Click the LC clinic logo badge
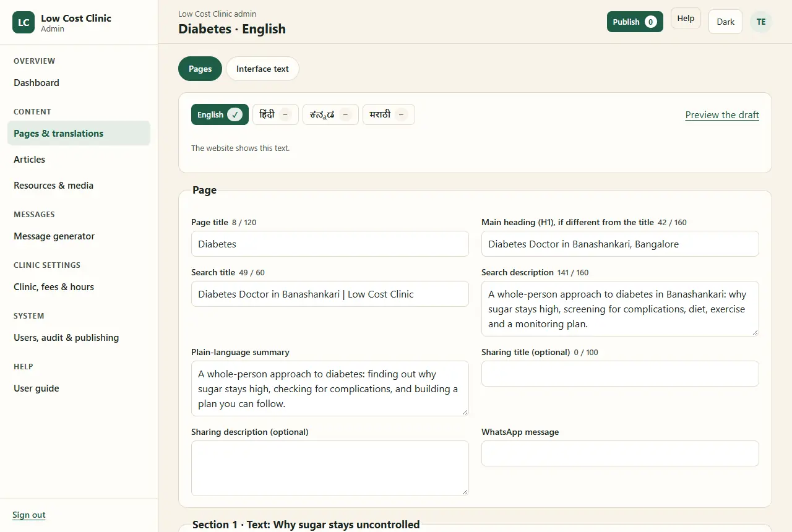 point(24,22)
